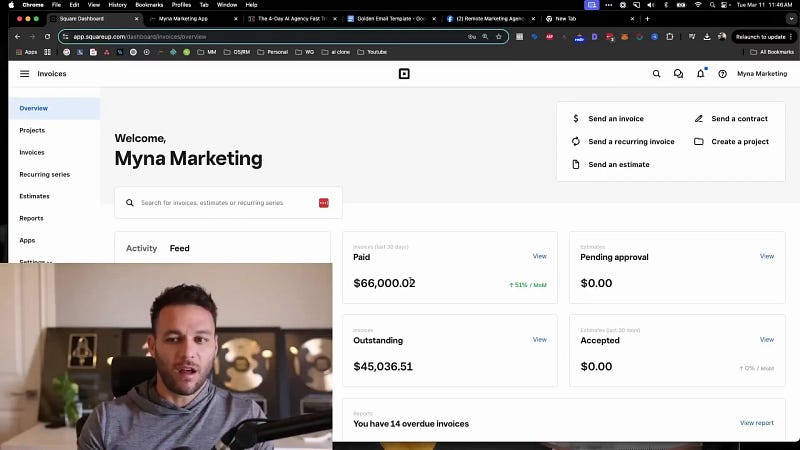
Task: Open Myna Marketing account menu
Action: (762, 74)
